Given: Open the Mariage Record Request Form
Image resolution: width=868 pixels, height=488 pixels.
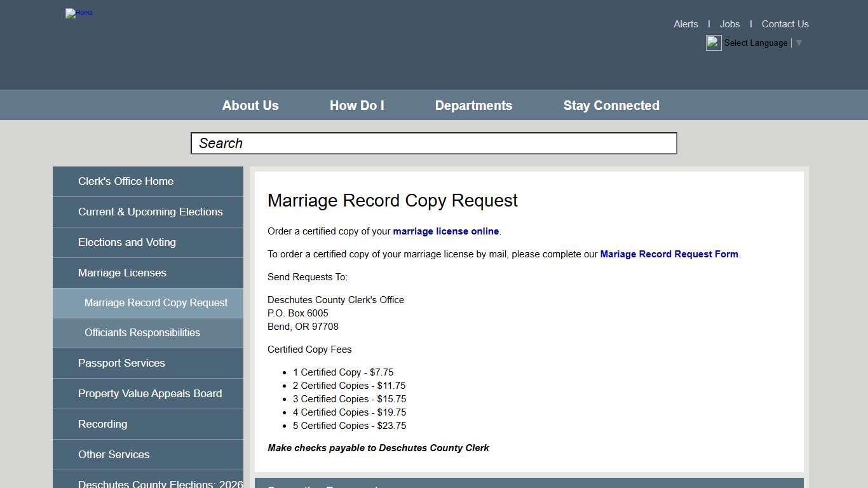Looking at the screenshot, I should point(669,254).
